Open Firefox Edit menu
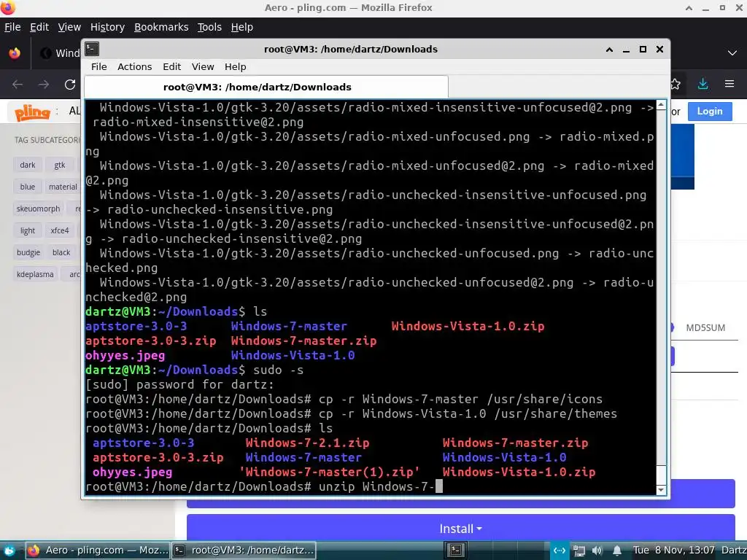747x560 pixels. (39, 27)
